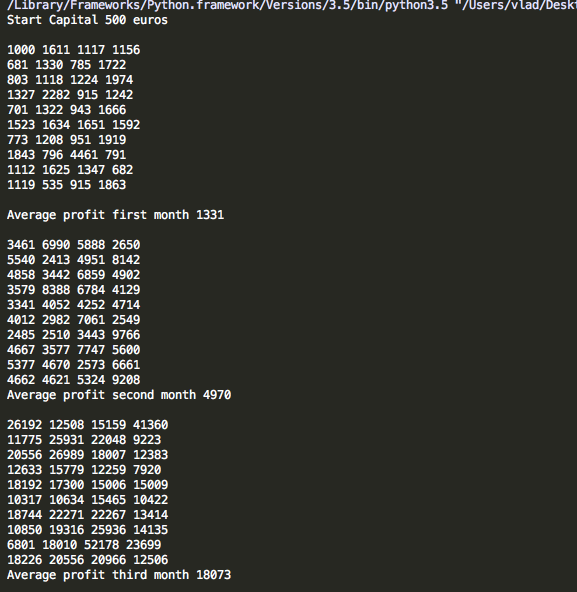Click the value 6990 in second block
The image size is (577, 592).
tap(56, 245)
